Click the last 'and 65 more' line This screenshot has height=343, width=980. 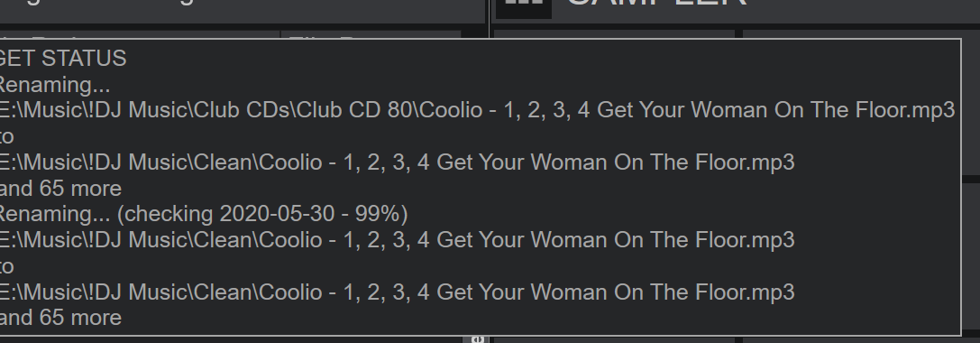[60, 318]
